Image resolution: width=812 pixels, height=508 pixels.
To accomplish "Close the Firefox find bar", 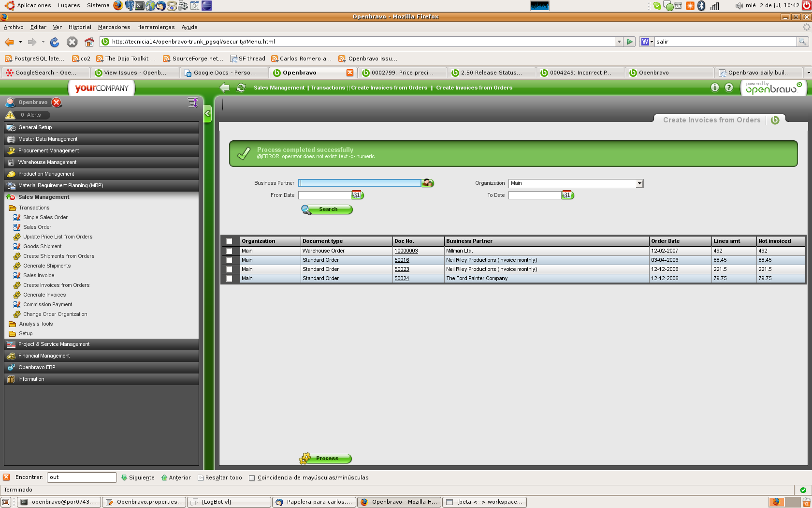I will click(6, 478).
